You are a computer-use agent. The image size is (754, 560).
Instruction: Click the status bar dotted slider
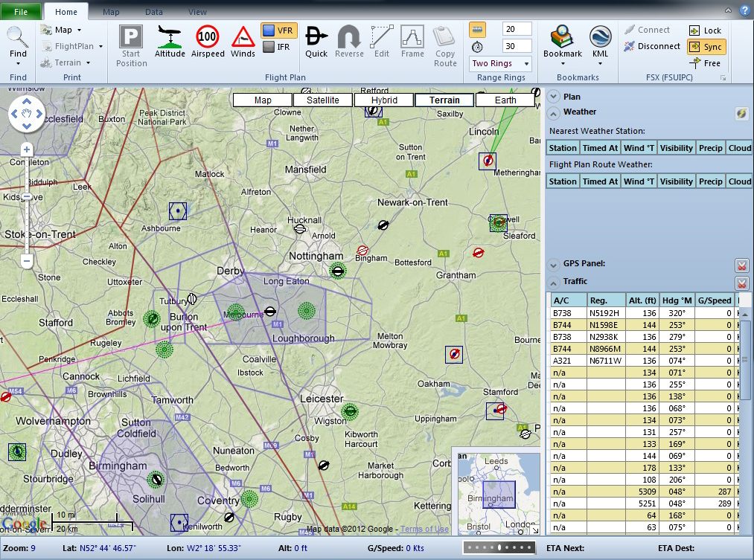pyautogui.click(x=499, y=547)
